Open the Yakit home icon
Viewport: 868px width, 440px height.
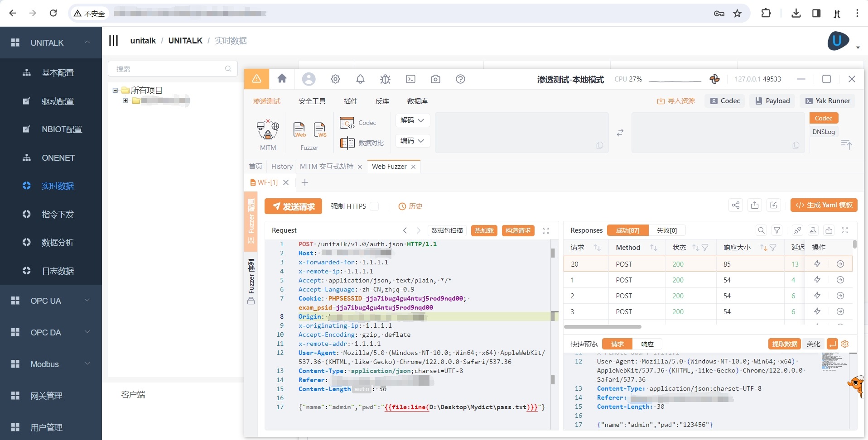[282, 79]
